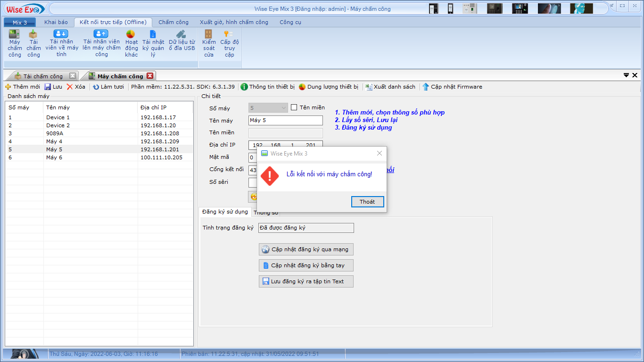Screen dimensions: 644x362
Task: Click Thêm mới in the toolbar
Action: point(23,87)
